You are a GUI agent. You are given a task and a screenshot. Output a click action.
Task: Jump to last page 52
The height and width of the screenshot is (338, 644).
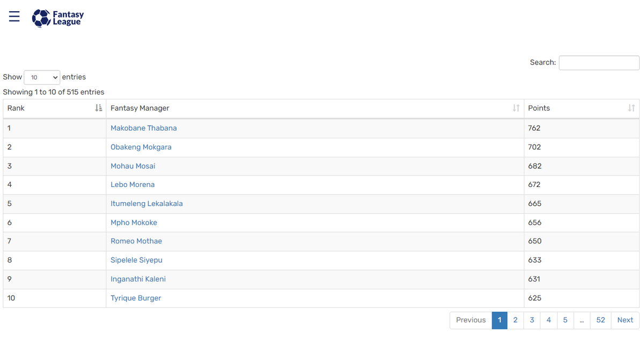601,320
